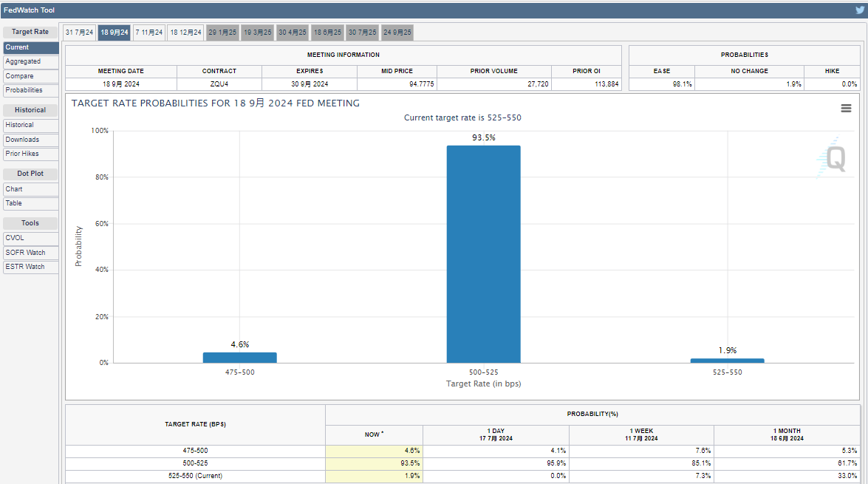
Task: Open the Prior Hikes page
Action: 30,154
